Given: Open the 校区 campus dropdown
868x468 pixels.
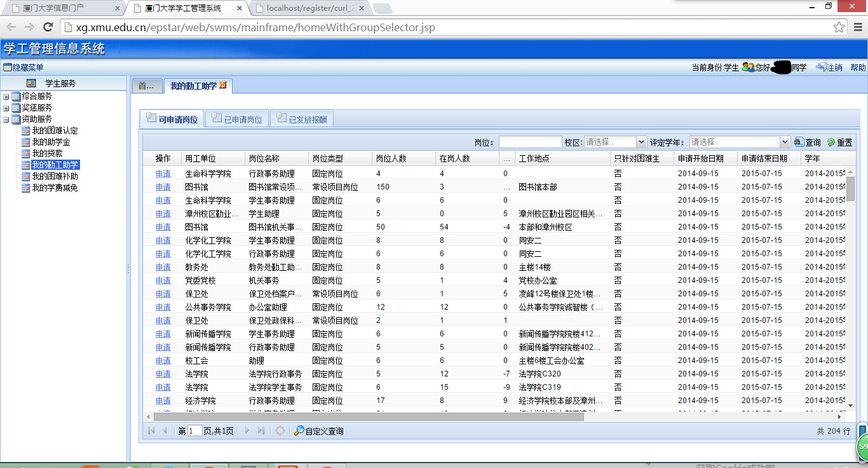Looking at the screenshot, I should pyautogui.click(x=641, y=142).
